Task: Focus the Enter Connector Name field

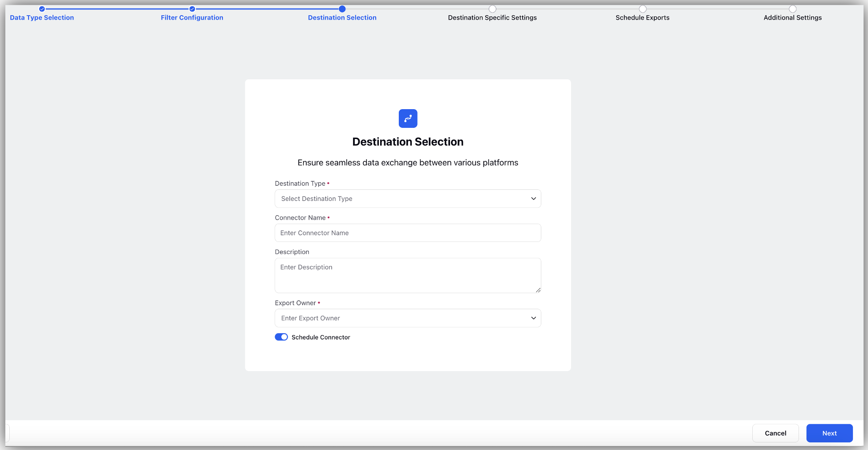Action: [408, 233]
